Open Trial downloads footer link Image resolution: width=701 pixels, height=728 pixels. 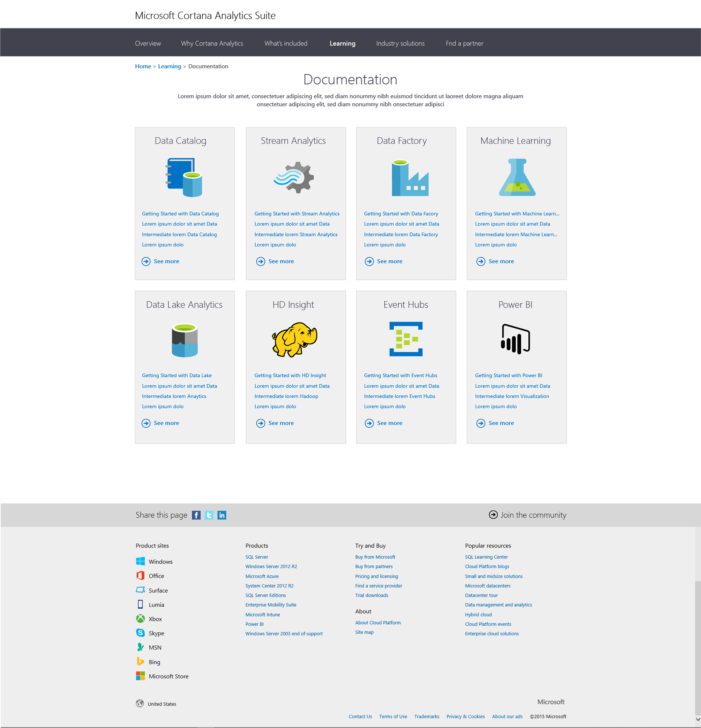(x=371, y=595)
